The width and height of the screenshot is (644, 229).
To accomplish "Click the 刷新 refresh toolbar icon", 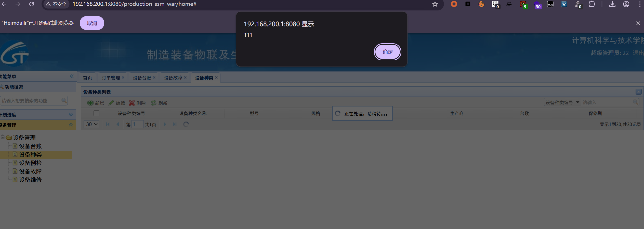I will point(154,103).
